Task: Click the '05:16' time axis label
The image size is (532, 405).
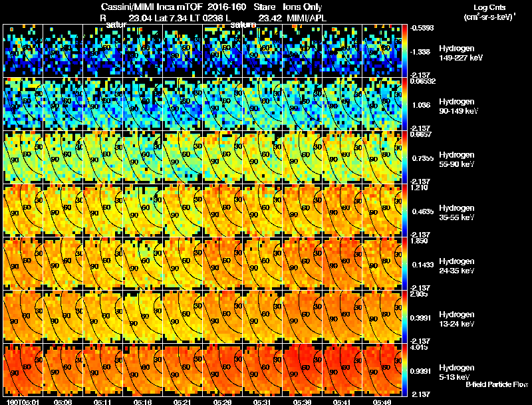Action: click(142, 402)
